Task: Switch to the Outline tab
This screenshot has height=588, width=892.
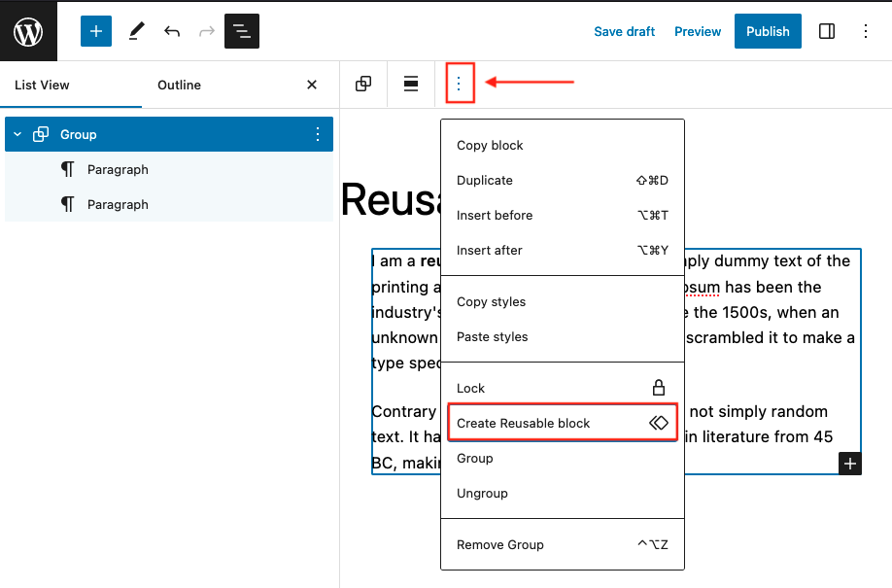Action: coord(179,85)
